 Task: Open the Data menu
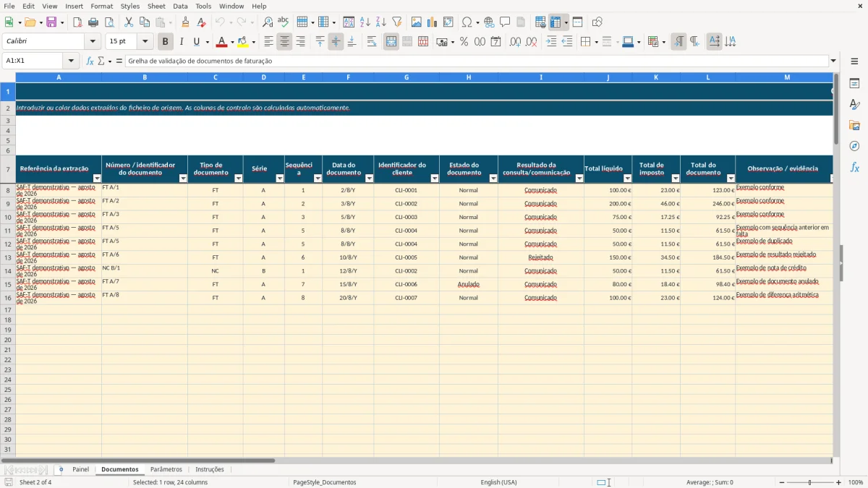click(x=180, y=6)
